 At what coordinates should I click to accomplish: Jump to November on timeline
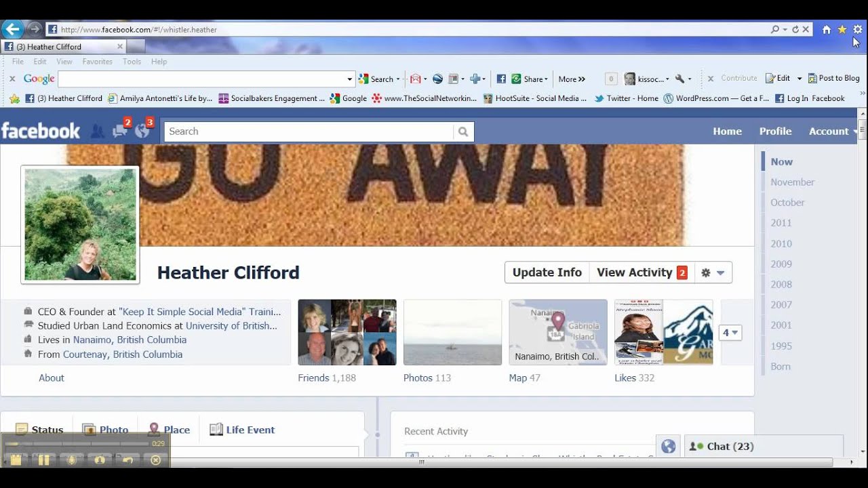click(x=792, y=182)
